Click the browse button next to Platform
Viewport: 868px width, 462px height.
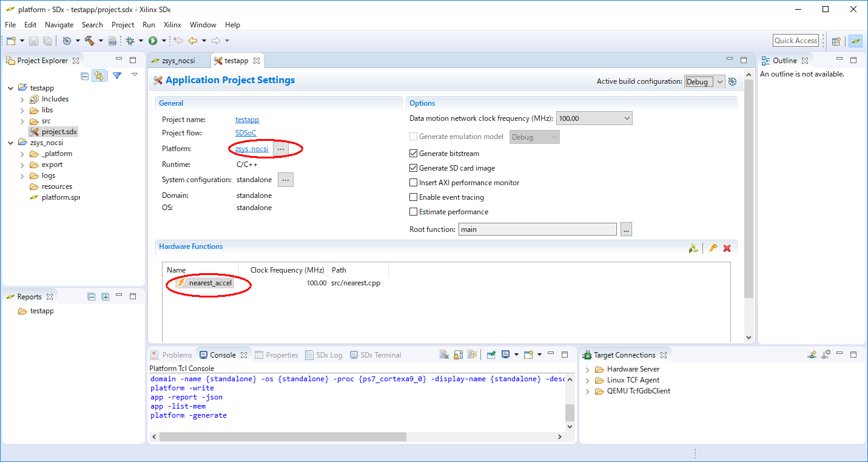click(x=280, y=149)
